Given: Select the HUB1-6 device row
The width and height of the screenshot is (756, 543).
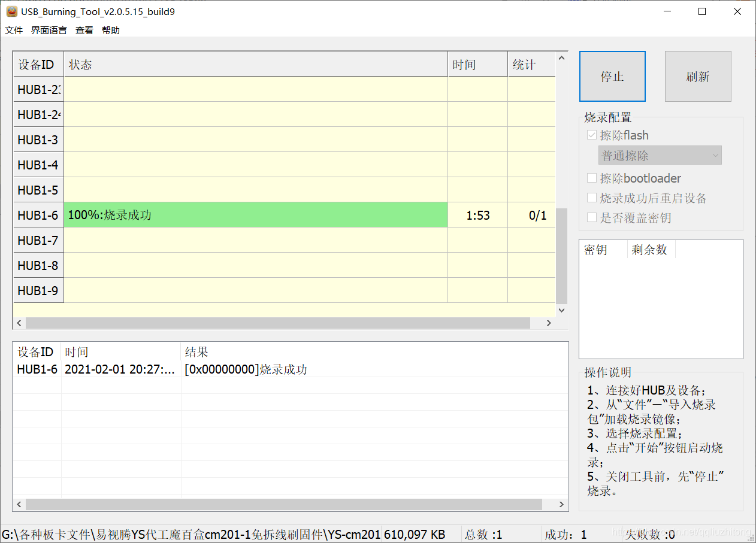Looking at the screenshot, I should pos(38,215).
